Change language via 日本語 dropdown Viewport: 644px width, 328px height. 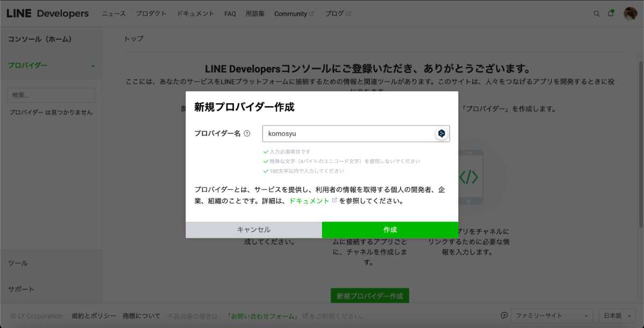618,316
